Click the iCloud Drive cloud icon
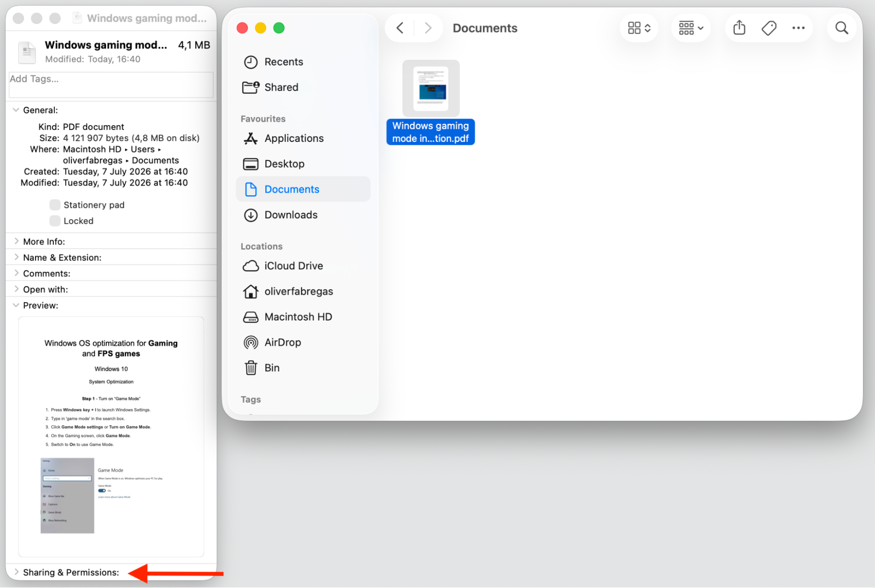Screen dimensions: 875x588 click(250, 266)
